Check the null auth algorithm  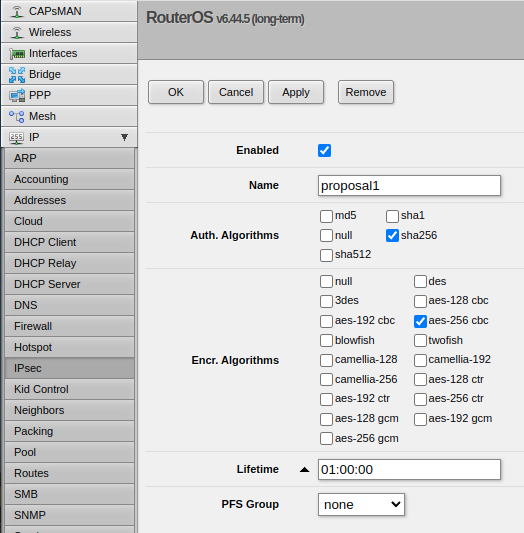pos(326,236)
